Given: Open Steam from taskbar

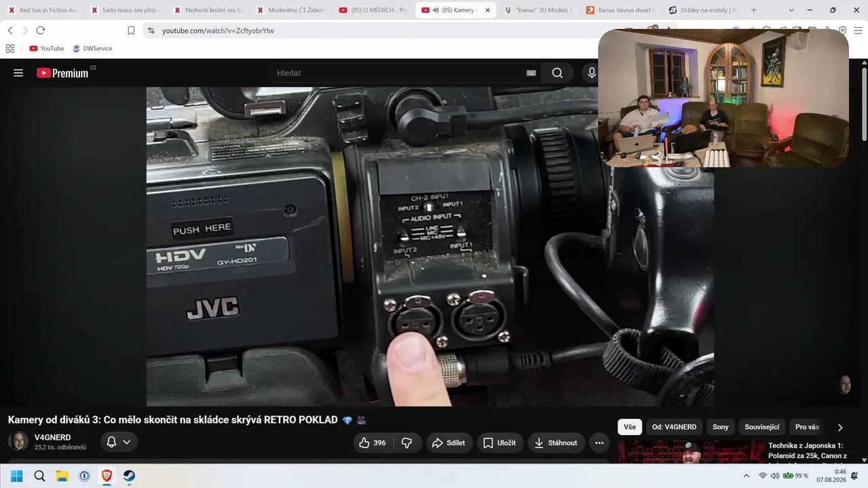Looking at the screenshot, I should tap(129, 476).
